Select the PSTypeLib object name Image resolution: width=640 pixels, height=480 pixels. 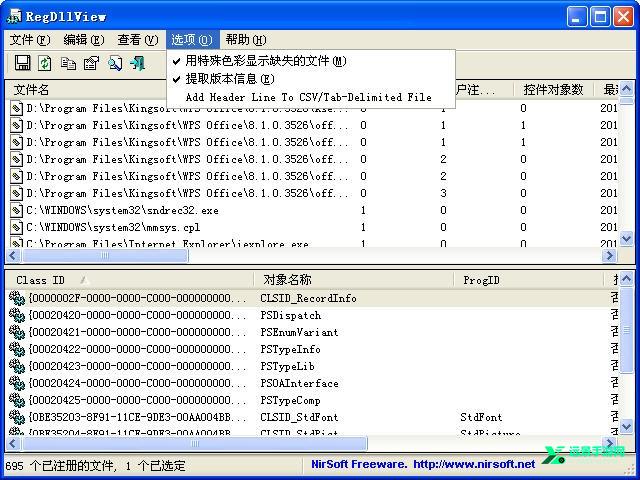tap(287, 366)
